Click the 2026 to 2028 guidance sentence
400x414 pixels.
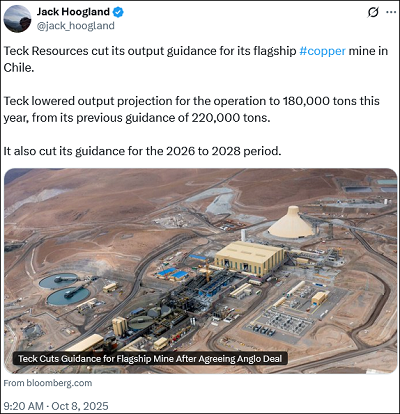click(142, 151)
